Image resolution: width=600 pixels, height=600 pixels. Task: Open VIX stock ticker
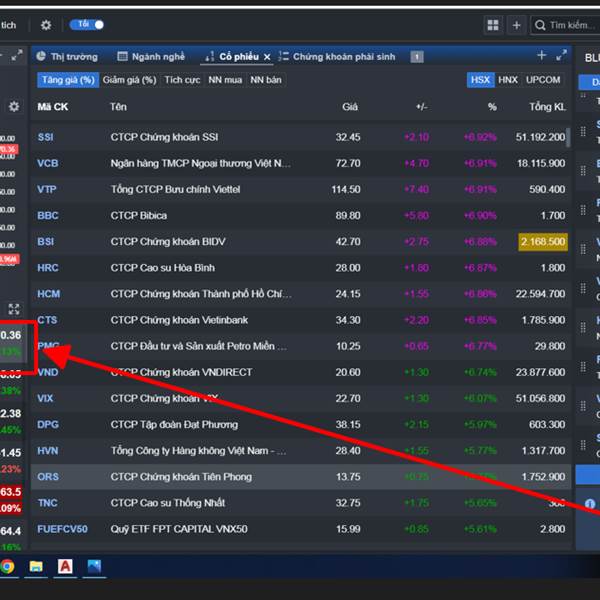pyautogui.click(x=45, y=398)
